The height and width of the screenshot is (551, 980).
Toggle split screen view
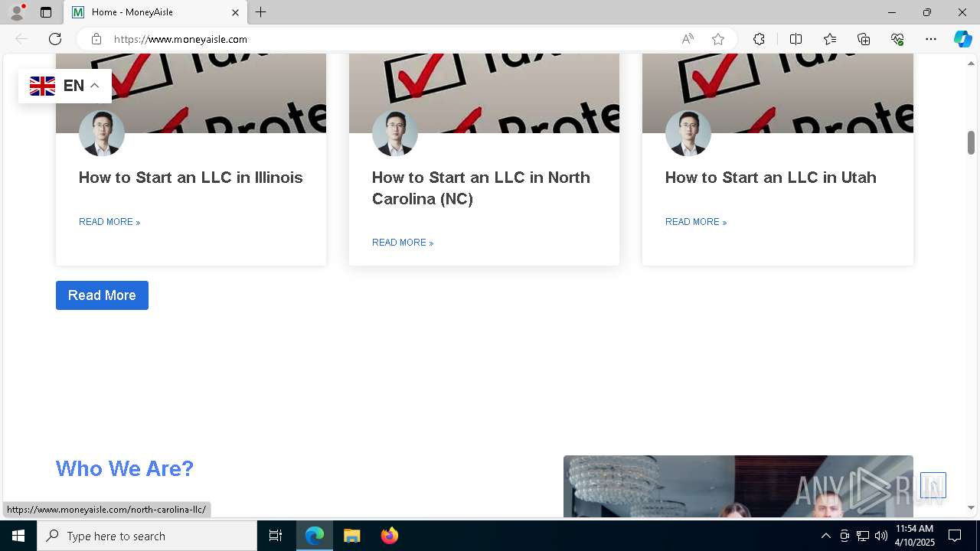795,39
